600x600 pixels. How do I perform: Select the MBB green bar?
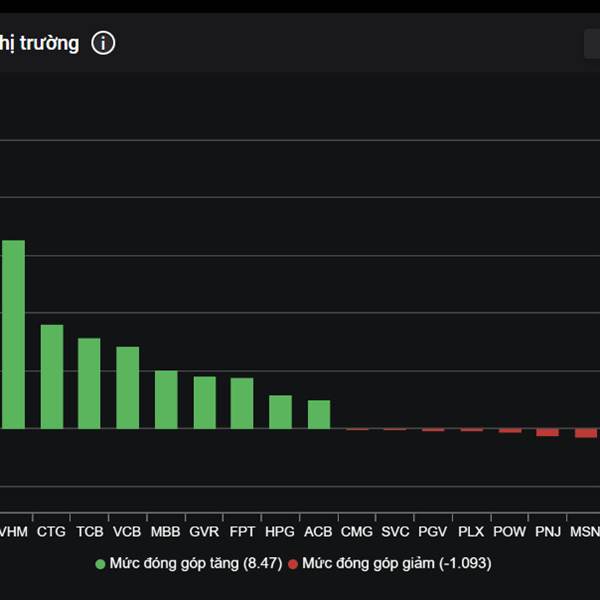[166, 399]
